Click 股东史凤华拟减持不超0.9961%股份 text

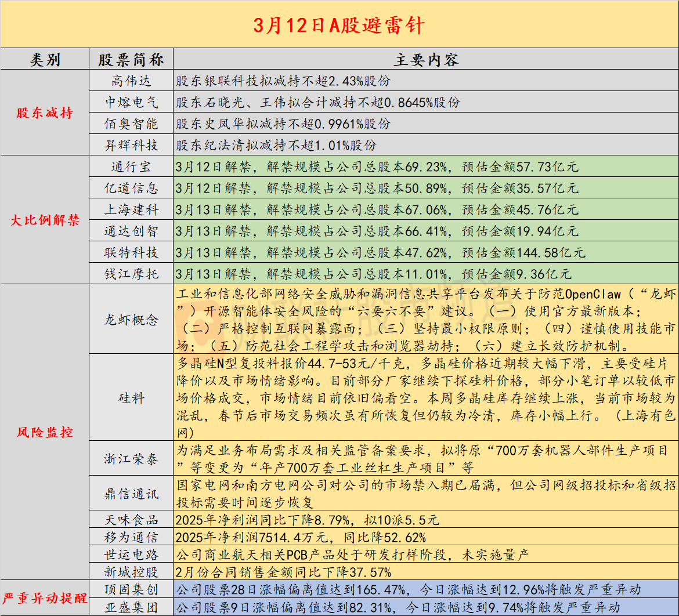tap(283, 124)
